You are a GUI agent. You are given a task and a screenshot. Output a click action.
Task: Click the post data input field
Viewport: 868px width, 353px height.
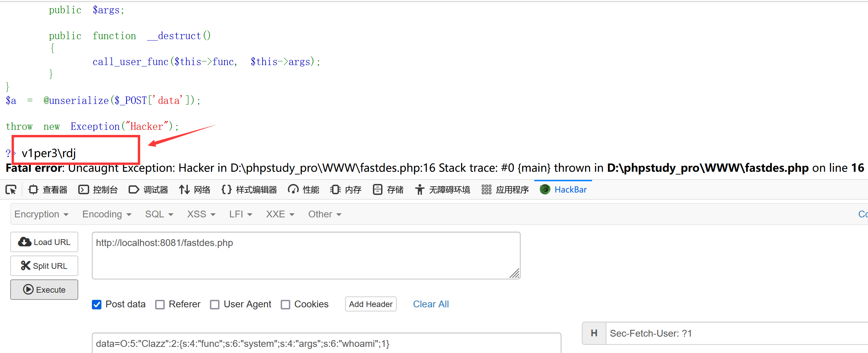click(x=326, y=343)
